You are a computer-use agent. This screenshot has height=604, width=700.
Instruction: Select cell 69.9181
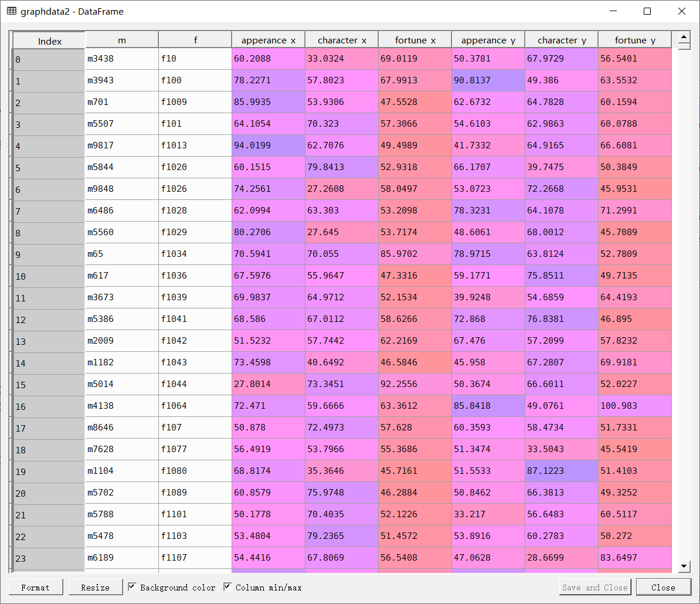[634, 362]
